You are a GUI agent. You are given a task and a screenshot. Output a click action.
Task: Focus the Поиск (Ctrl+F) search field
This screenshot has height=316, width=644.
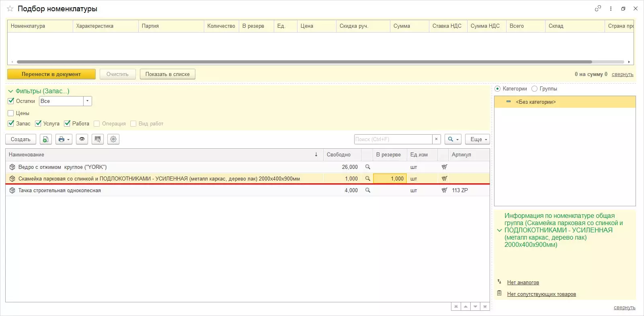pos(393,139)
